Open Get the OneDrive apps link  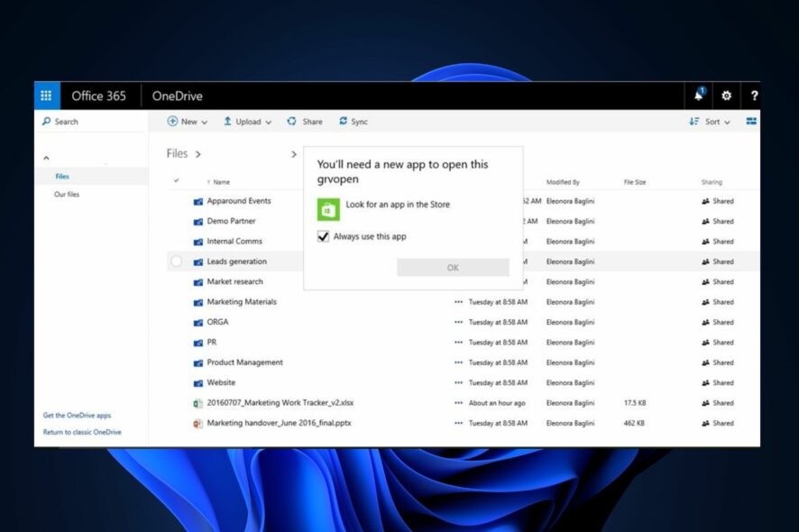[x=77, y=416]
